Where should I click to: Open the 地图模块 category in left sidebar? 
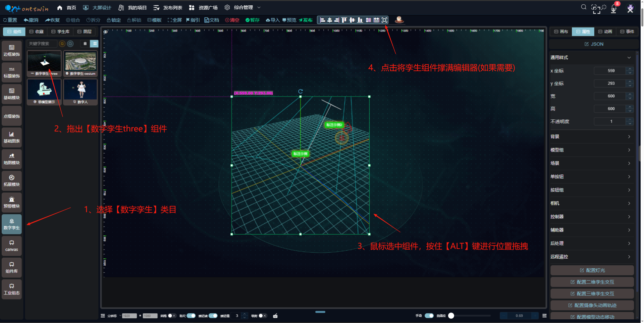click(x=12, y=159)
